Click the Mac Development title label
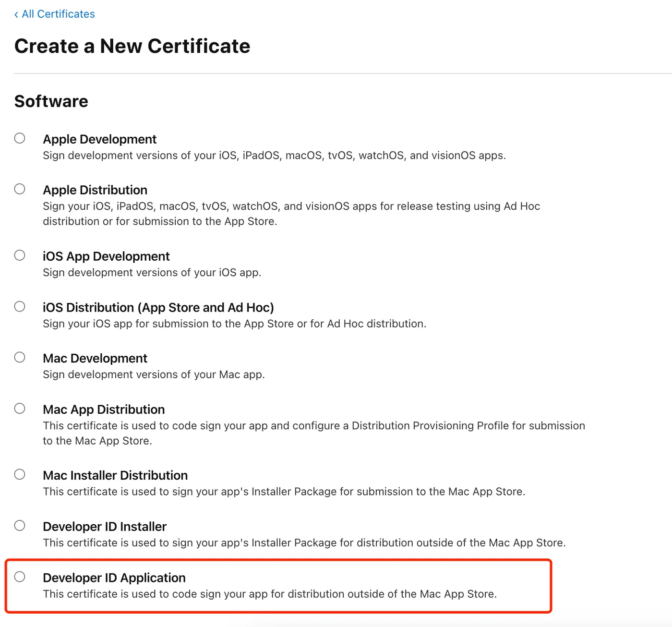This screenshot has width=672, height=627. click(95, 359)
